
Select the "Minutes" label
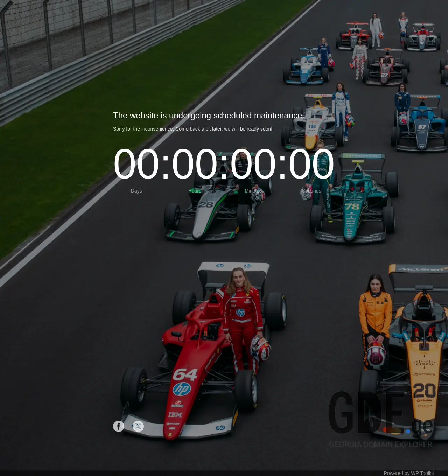point(253,191)
